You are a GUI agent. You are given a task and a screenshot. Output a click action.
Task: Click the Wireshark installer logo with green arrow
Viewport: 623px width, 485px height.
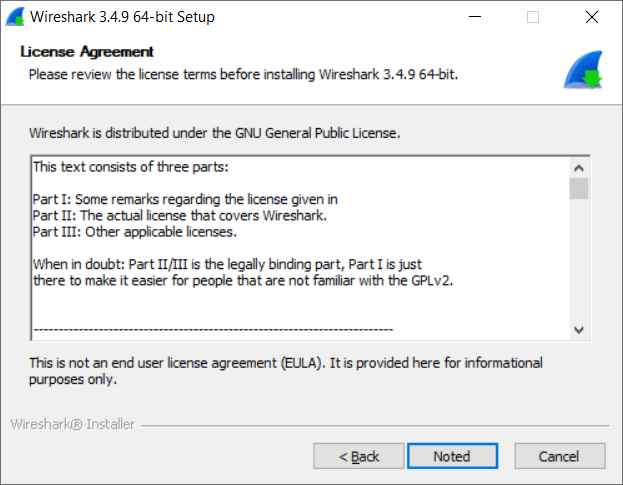coord(583,70)
